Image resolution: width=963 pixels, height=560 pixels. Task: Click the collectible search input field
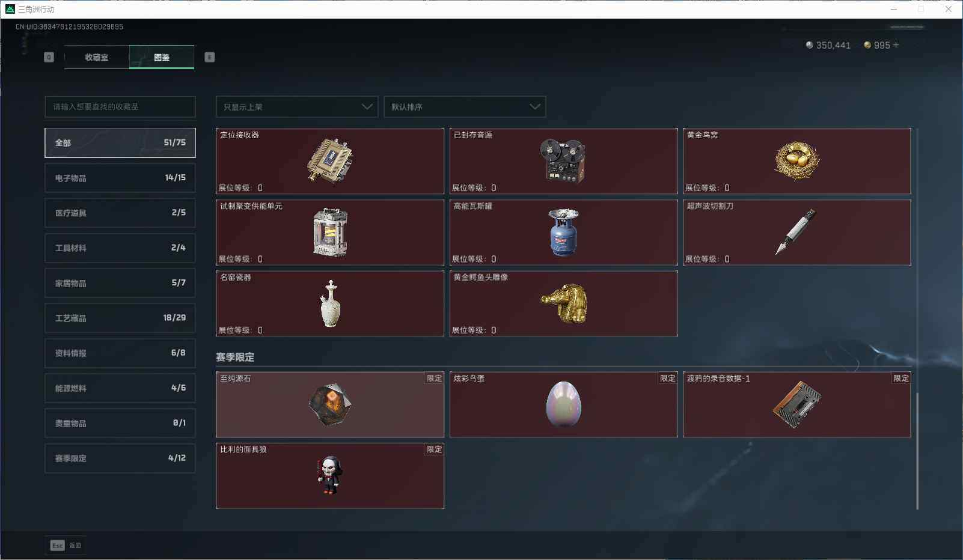[x=120, y=107]
